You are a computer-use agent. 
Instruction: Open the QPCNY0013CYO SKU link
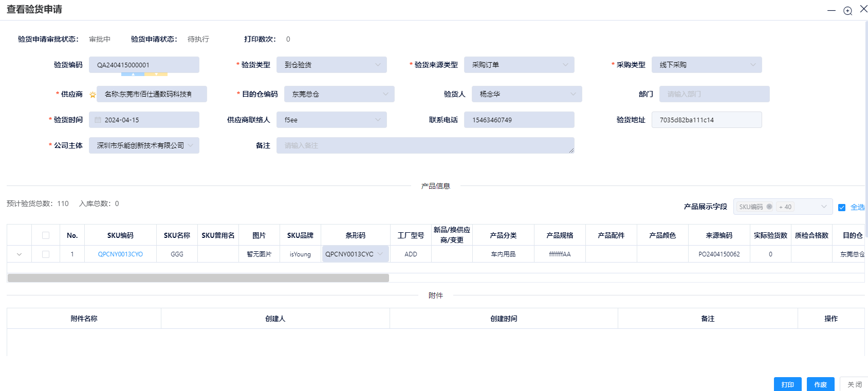pos(120,254)
